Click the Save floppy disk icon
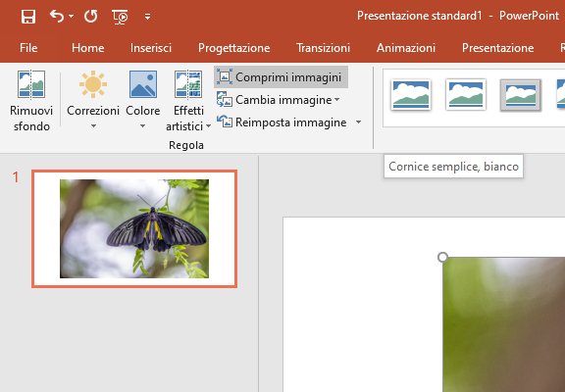This screenshot has height=392, width=565. click(x=28, y=17)
